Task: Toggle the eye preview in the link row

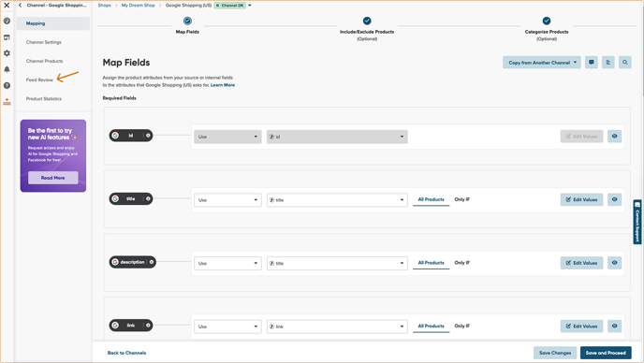Action: click(614, 326)
